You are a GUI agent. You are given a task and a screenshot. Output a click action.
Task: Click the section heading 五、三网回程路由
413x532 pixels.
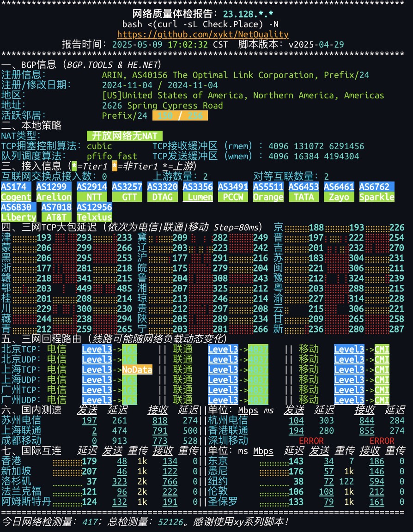click(42, 339)
